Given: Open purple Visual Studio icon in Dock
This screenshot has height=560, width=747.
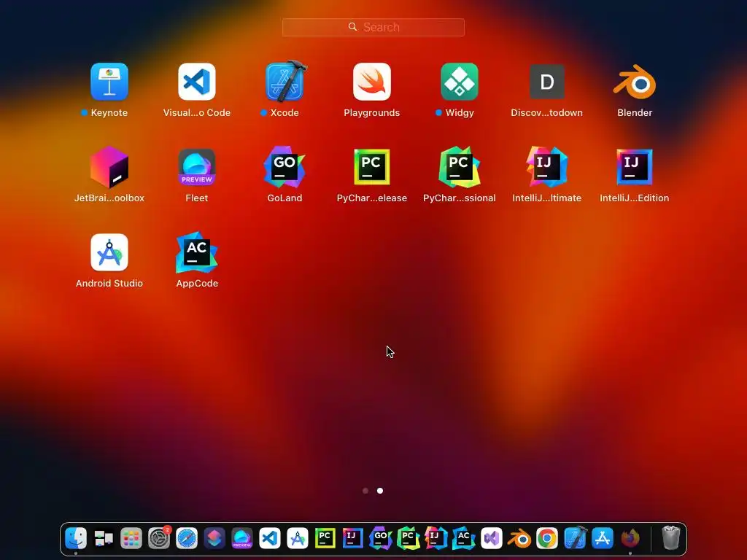Looking at the screenshot, I should pos(491,539).
